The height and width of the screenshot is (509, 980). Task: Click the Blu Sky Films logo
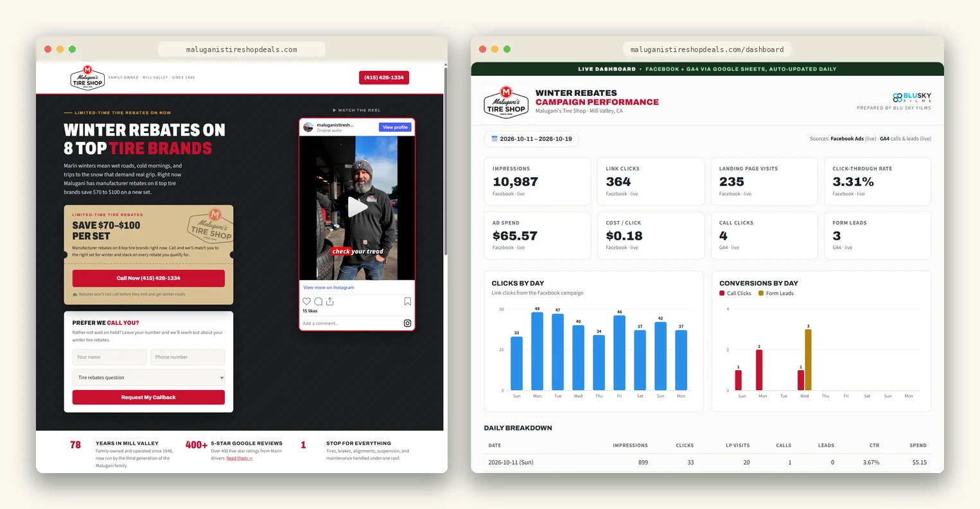912,97
